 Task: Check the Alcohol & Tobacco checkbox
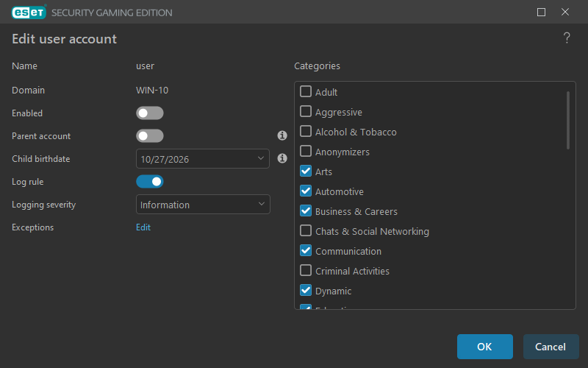(306, 131)
